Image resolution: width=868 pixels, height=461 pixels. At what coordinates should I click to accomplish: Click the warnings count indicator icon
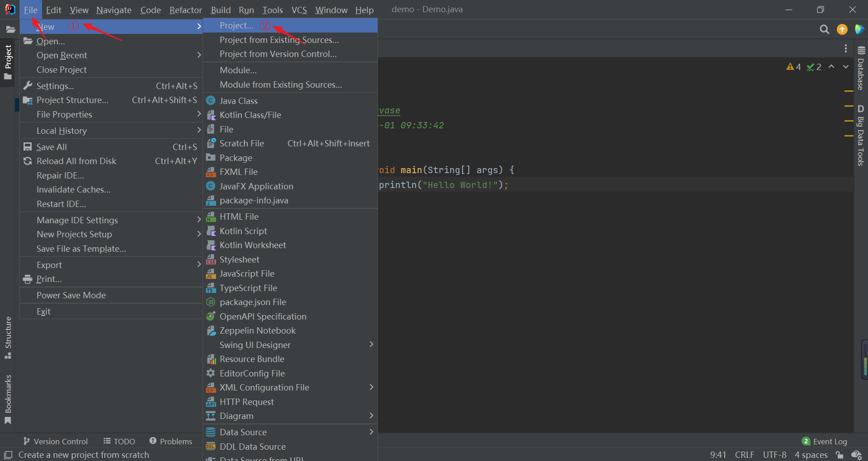794,67
